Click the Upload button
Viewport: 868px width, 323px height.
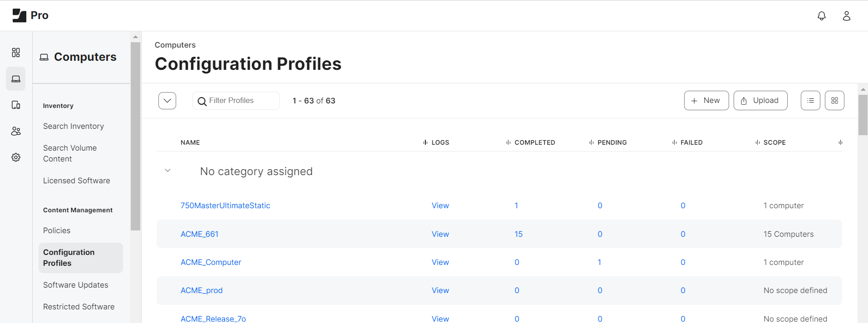760,101
